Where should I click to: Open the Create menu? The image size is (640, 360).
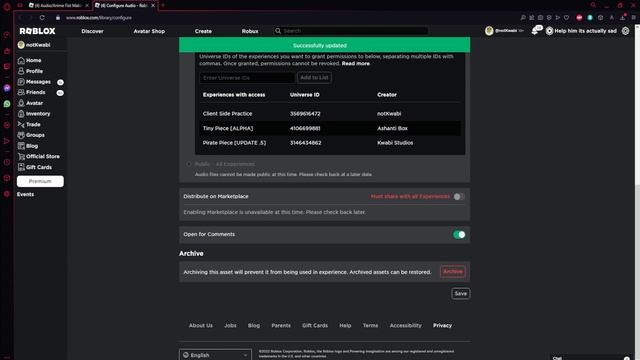tap(203, 31)
